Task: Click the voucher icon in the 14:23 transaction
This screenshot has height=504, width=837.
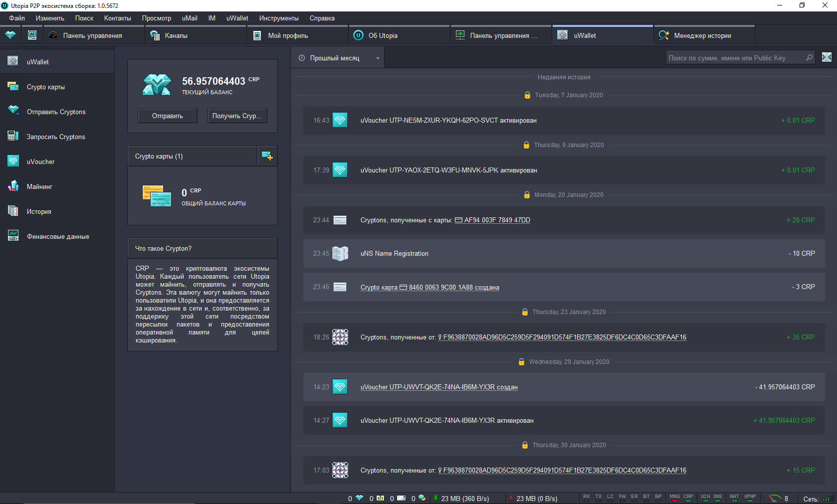Action: point(340,387)
